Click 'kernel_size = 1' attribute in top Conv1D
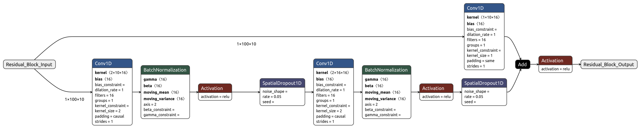This screenshot has height=128, width=644. 480,55
